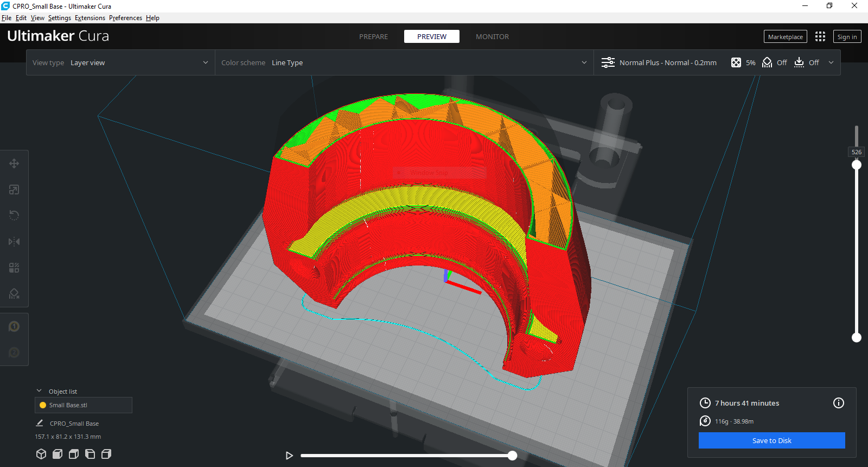Open the Marketplace
Screen dimensions: 868x467
click(785, 36)
